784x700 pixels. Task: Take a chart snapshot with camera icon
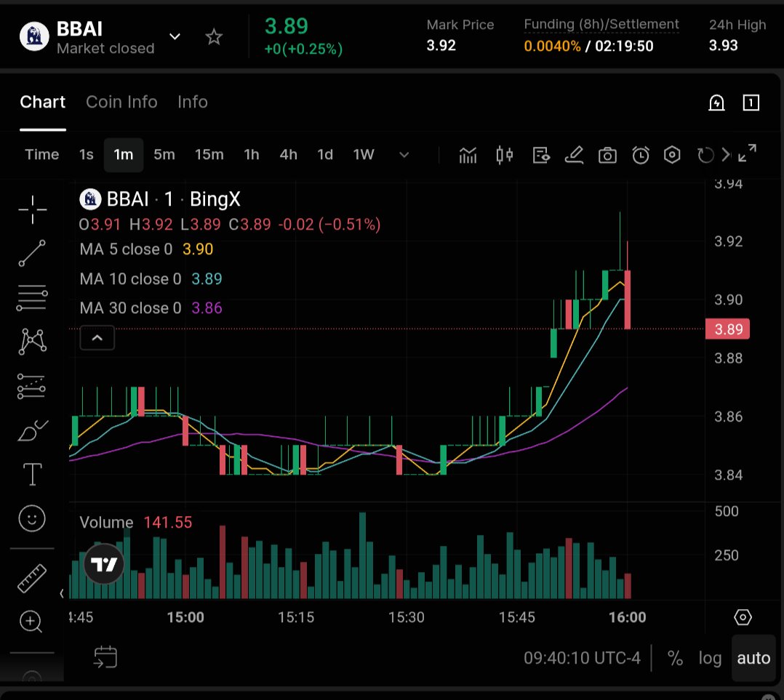[607, 156]
